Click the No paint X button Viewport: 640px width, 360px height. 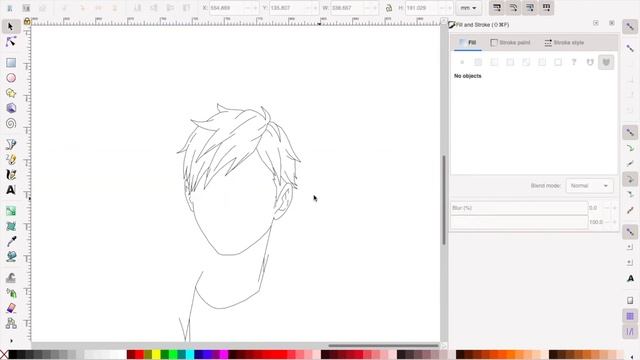coord(462,62)
